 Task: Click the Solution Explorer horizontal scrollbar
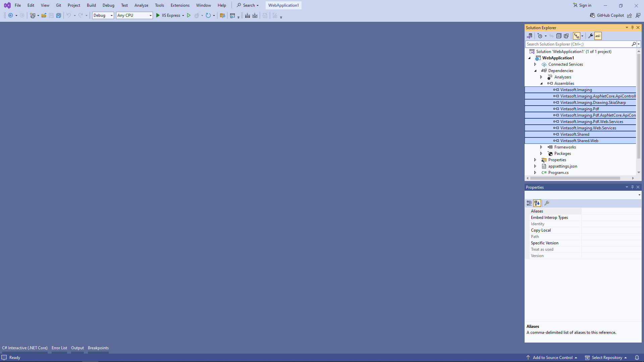point(575,178)
